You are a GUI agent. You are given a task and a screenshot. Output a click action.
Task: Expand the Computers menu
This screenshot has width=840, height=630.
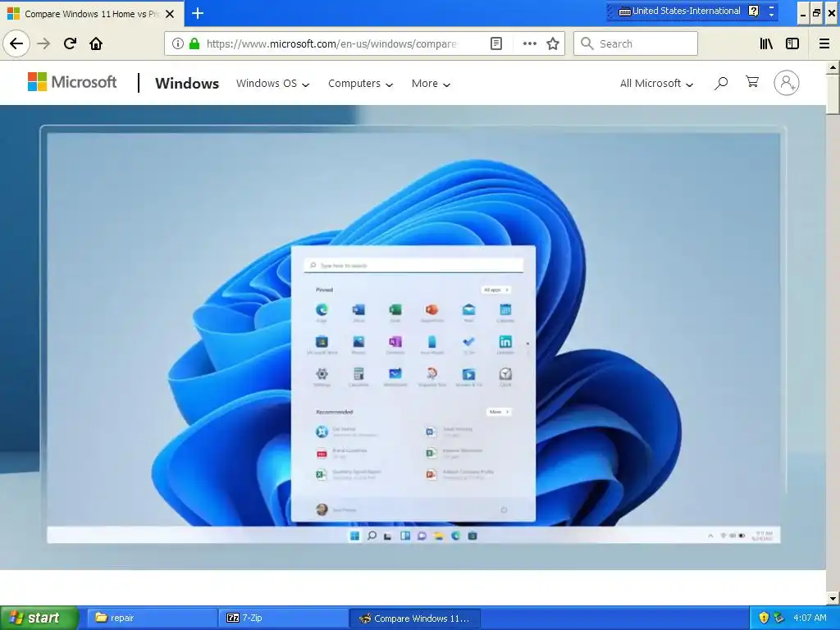click(361, 84)
